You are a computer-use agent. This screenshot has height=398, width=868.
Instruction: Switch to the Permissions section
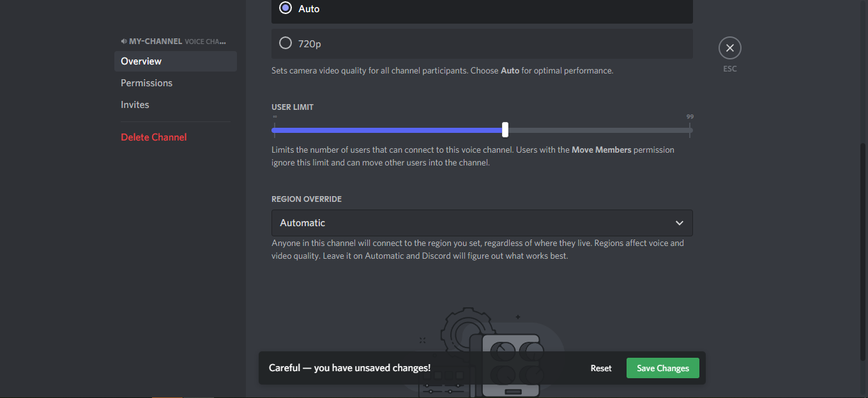click(147, 83)
